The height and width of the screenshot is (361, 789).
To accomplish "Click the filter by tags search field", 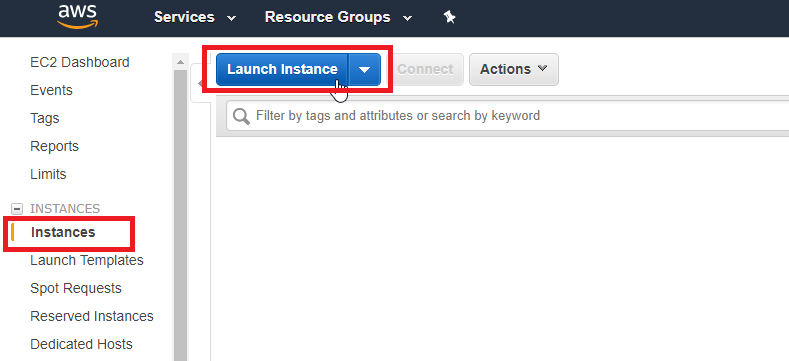I will click(508, 116).
